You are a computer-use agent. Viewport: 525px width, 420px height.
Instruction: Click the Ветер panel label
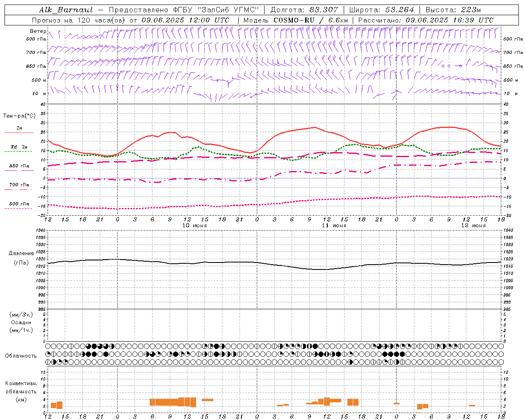38,31
